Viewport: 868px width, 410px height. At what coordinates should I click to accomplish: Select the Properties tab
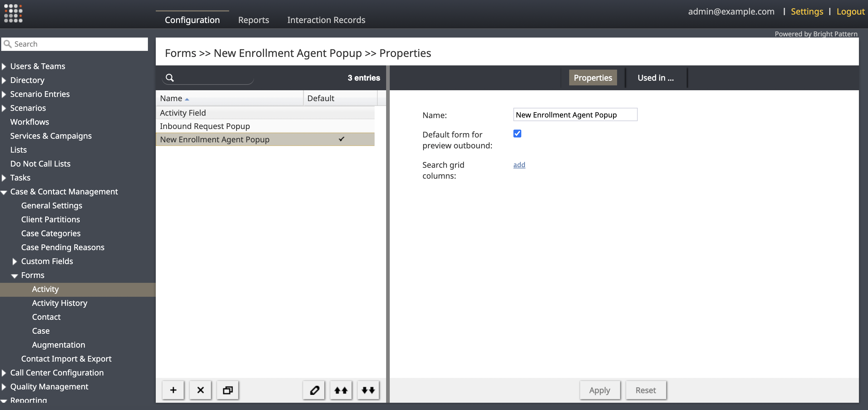coord(593,78)
